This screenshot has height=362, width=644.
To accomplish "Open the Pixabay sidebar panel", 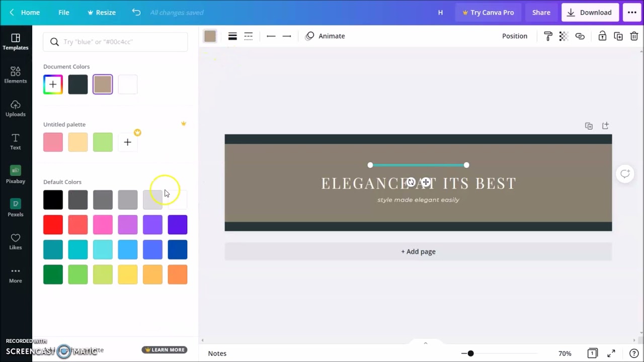I will [16, 175].
